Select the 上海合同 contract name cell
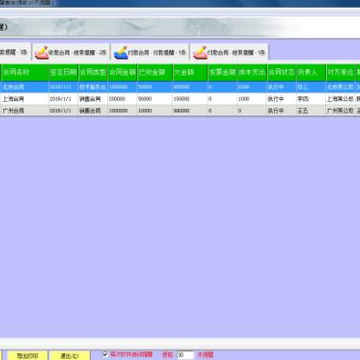360x360 pixels. [25, 99]
